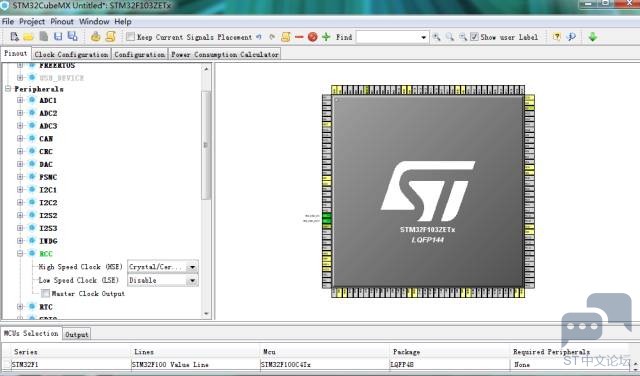Click the New Project toolbar icon
The image size is (640, 376).
(x=15, y=37)
